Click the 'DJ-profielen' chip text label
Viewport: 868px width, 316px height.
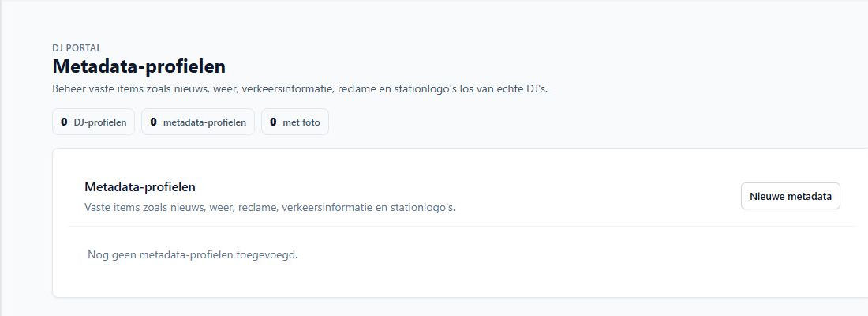point(100,122)
